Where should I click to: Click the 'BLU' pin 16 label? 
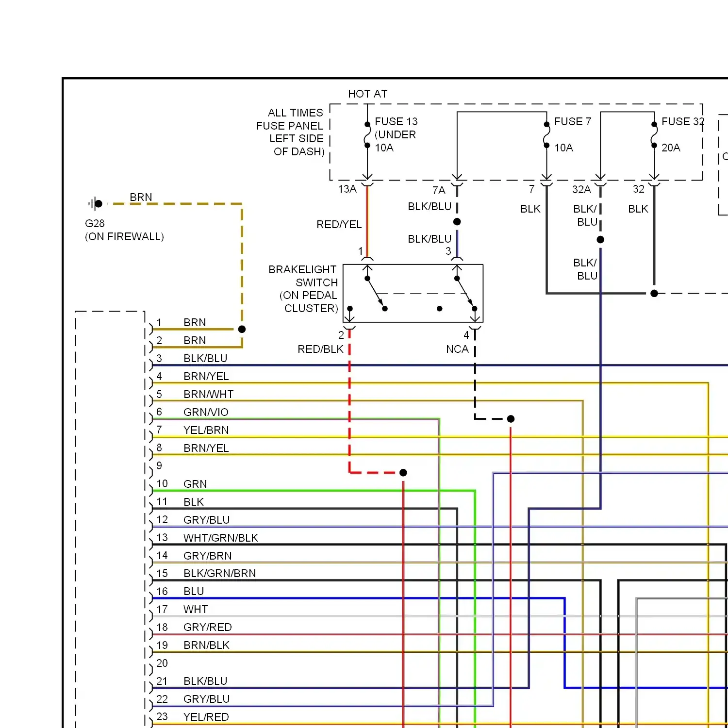click(x=194, y=591)
